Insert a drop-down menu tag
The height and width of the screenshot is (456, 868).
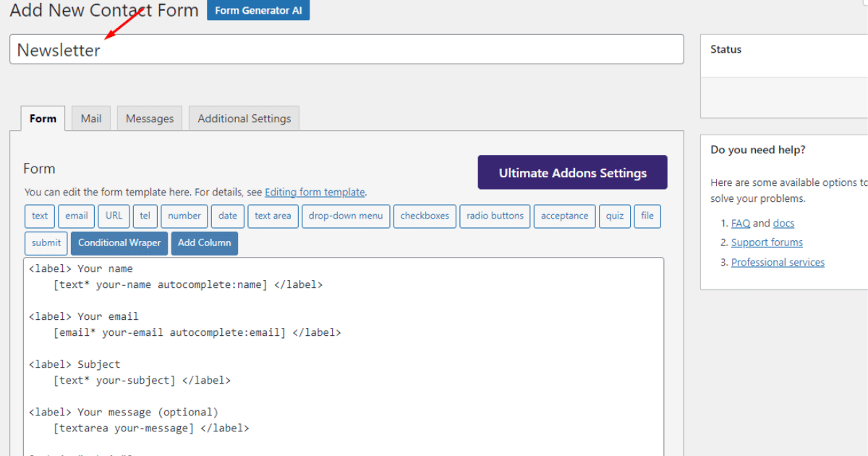click(346, 216)
